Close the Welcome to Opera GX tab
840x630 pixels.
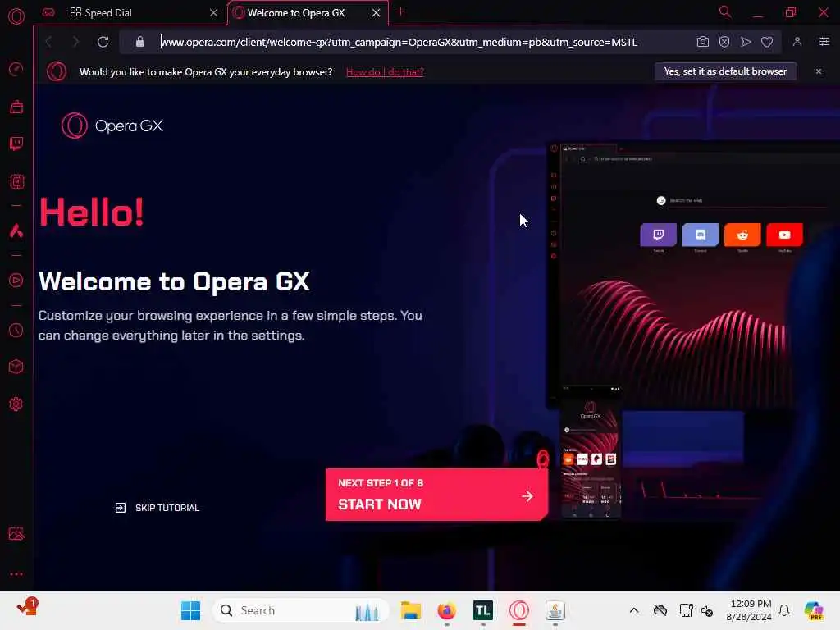(x=376, y=12)
